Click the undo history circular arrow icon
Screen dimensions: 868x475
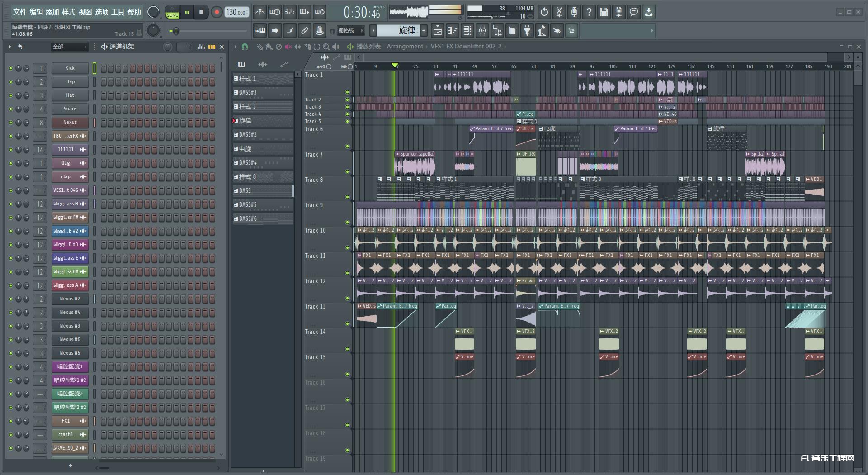click(544, 12)
